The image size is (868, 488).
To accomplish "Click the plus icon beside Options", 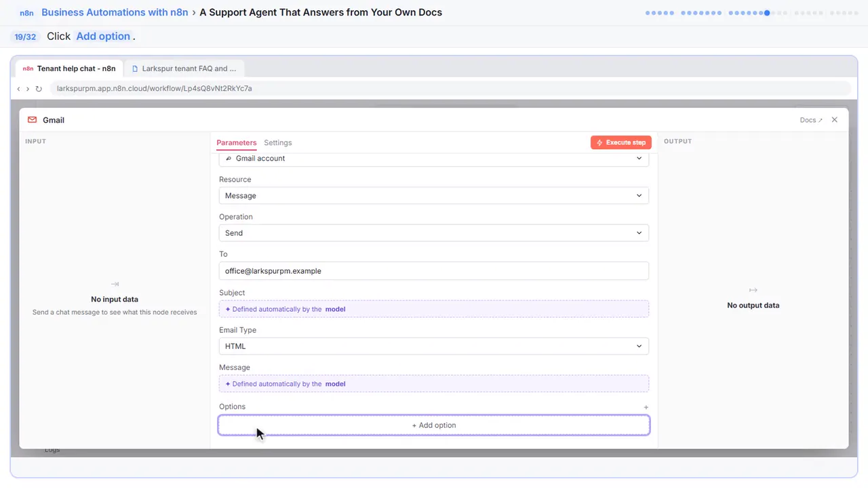I will point(646,407).
